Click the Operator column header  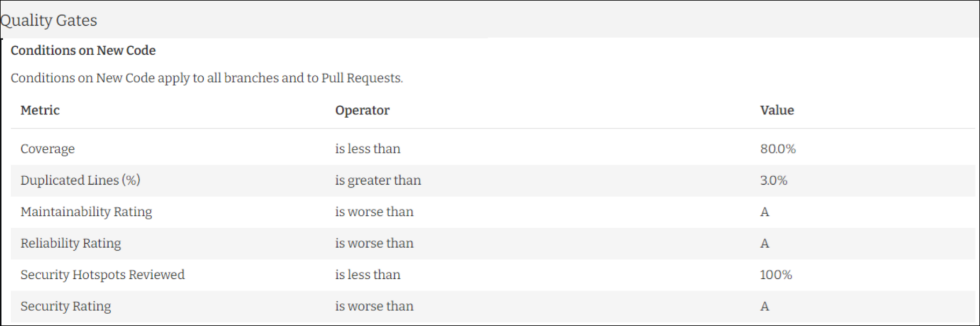click(x=362, y=110)
